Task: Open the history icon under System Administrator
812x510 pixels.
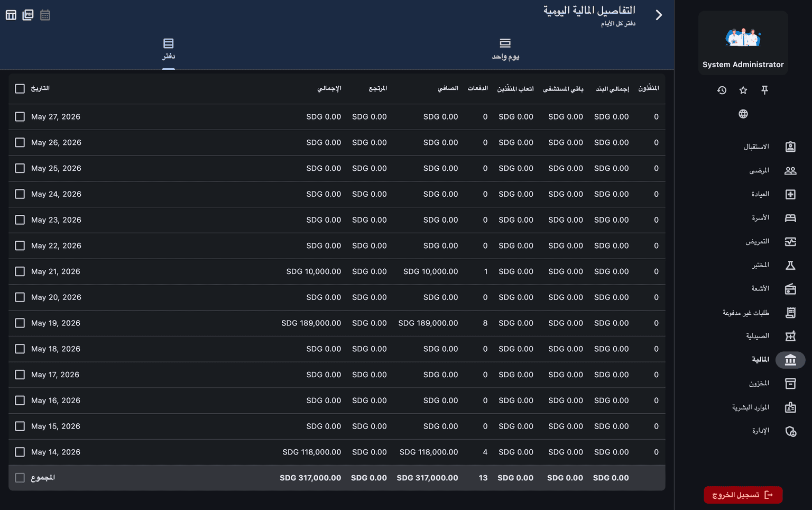Action: 722,90
